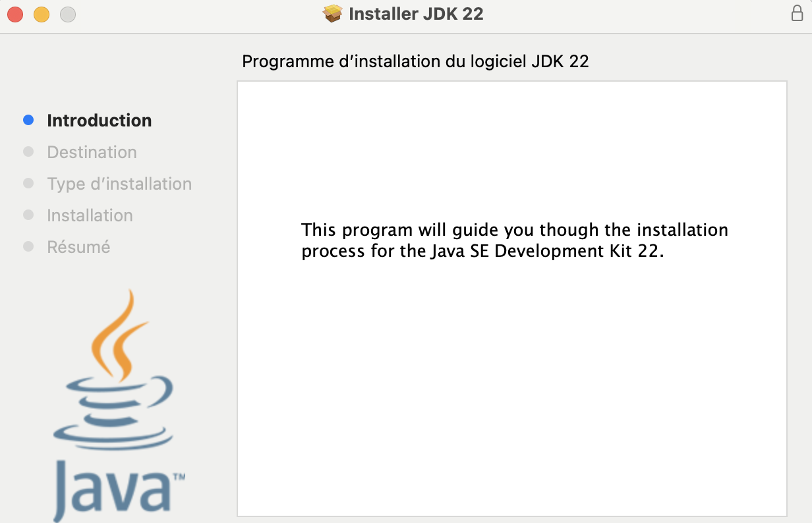Viewport: 812px width, 523px height.
Task: Click the gray dot next to Résumé
Action: tap(28, 246)
